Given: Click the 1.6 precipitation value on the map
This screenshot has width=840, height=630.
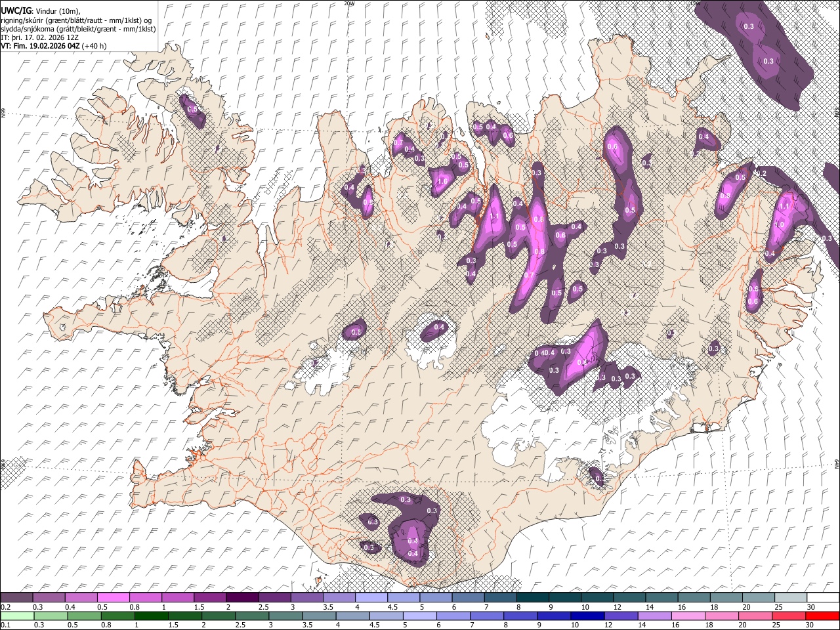Looking at the screenshot, I should [x=442, y=182].
